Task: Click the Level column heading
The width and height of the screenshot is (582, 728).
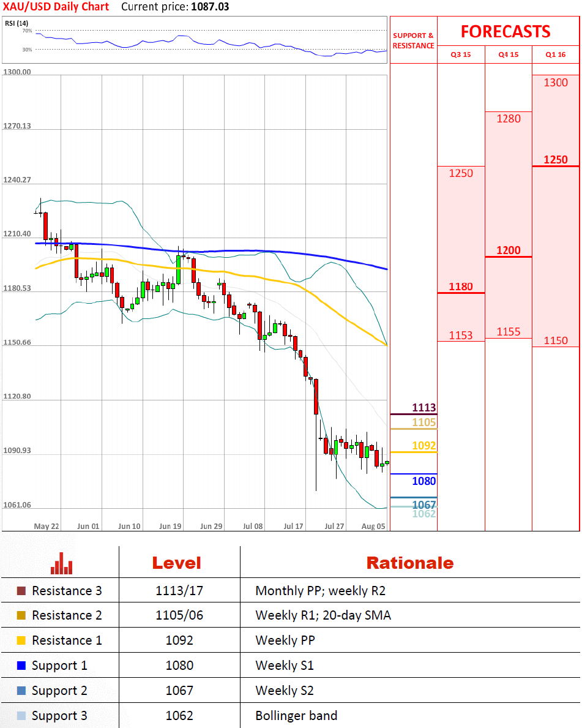Action: pos(176,563)
